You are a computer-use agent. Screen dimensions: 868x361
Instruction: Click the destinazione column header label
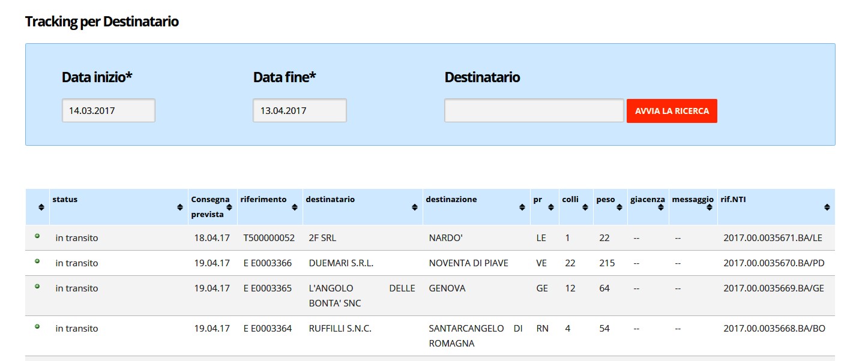tap(451, 200)
